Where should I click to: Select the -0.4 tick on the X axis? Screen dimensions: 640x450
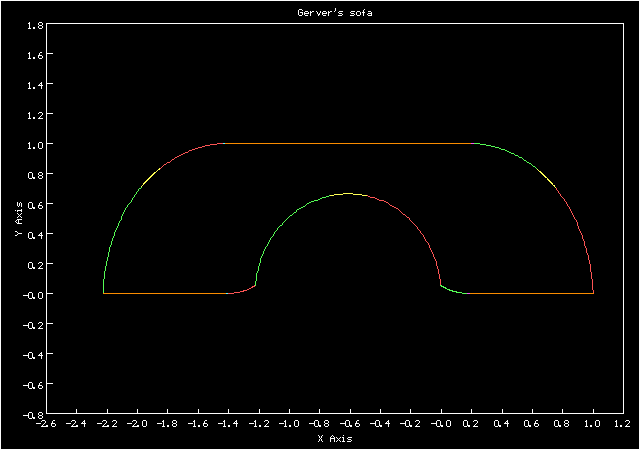(x=380, y=424)
